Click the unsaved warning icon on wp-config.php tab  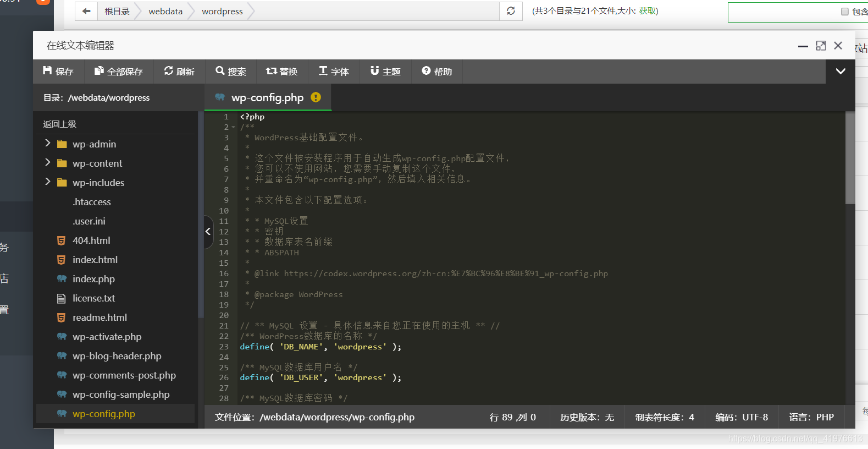[316, 97]
